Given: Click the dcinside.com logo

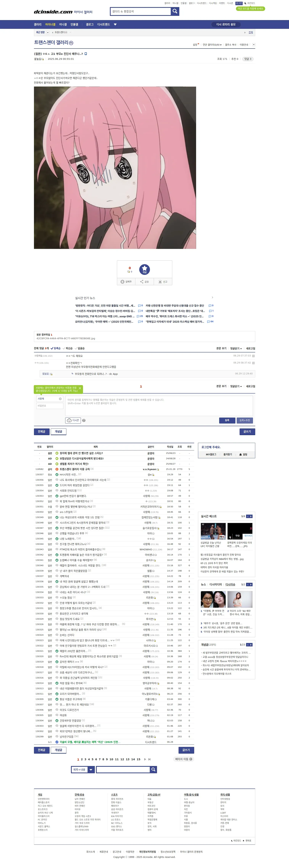Looking at the screenshot, I should coord(53,12).
